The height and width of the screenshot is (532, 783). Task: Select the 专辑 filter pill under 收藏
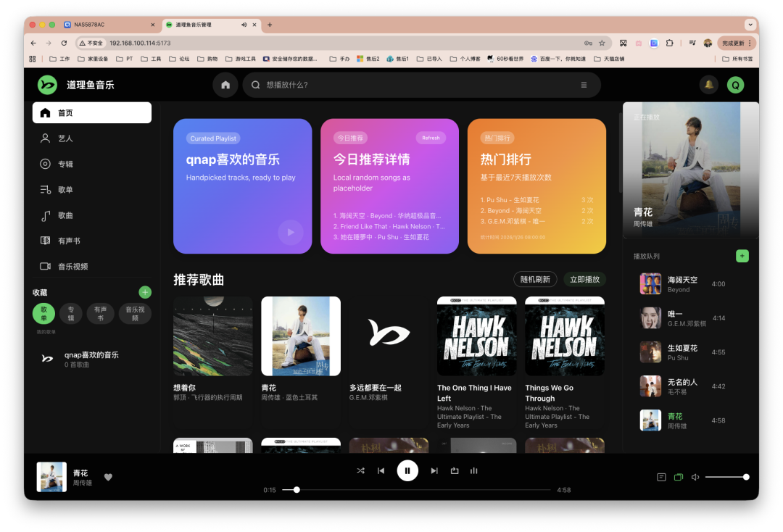72,314
